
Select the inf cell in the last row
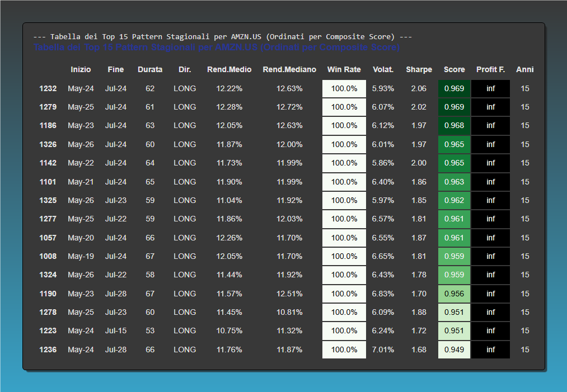pyautogui.click(x=490, y=349)
